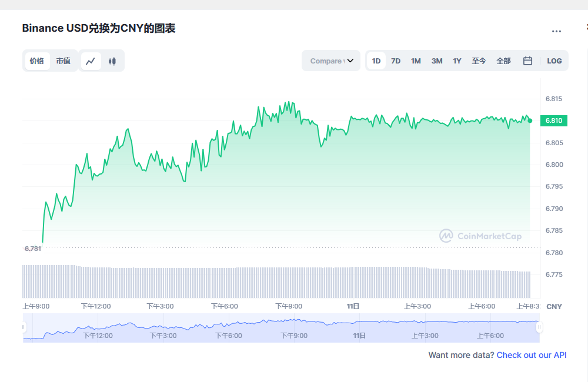Image resolution: width=588 pixels, height=382 pixels.
Task: Click 下午9:00 inside the range navigator
Action: tap(294, 336)
